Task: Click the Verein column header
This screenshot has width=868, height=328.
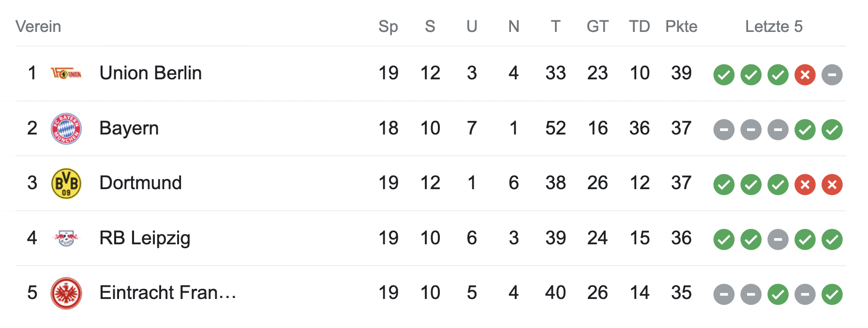Action: tap(38, 26)
